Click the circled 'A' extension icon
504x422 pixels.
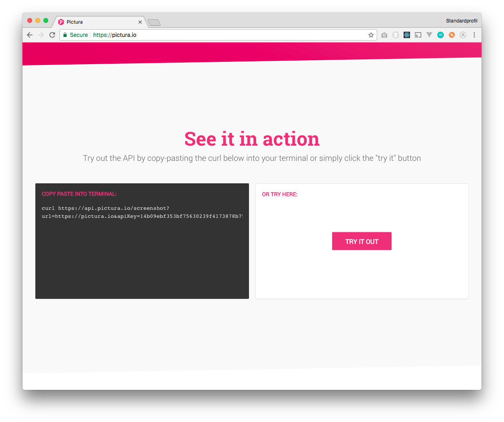point(463,35)
